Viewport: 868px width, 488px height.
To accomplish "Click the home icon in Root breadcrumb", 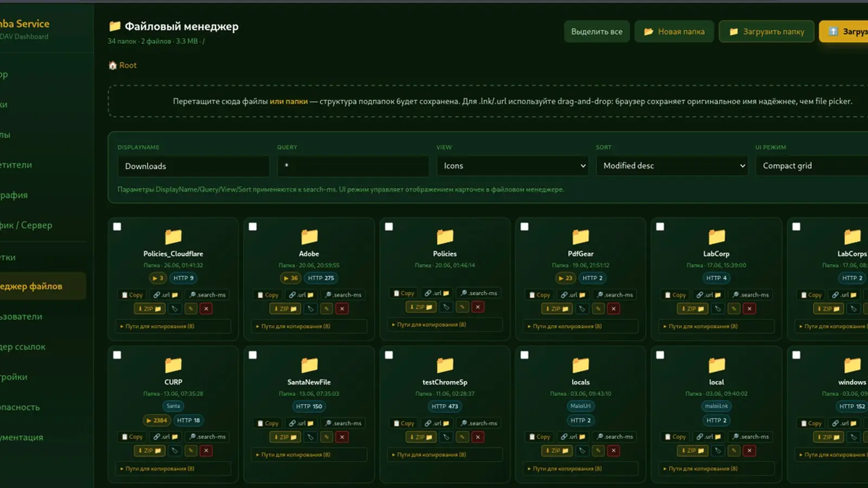I will [113, 65].
